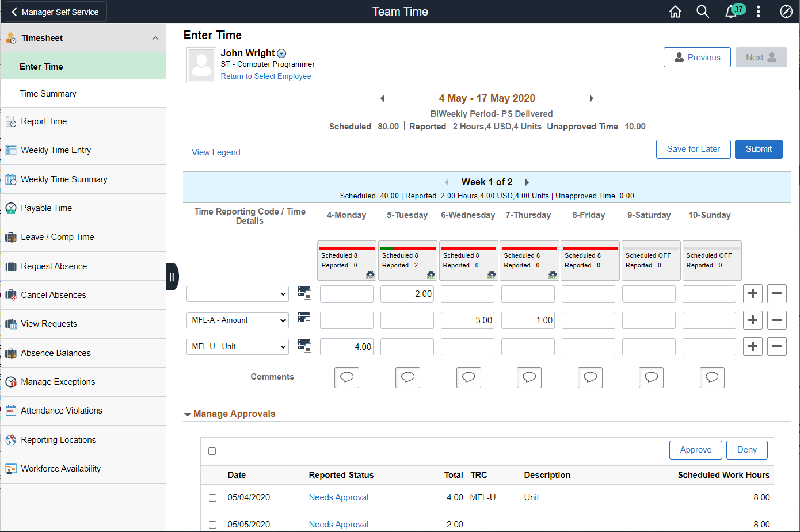The height and width of the screenshot is (532, 800).
Task: Open Payable Time menu item
Action: coord(47,208)
